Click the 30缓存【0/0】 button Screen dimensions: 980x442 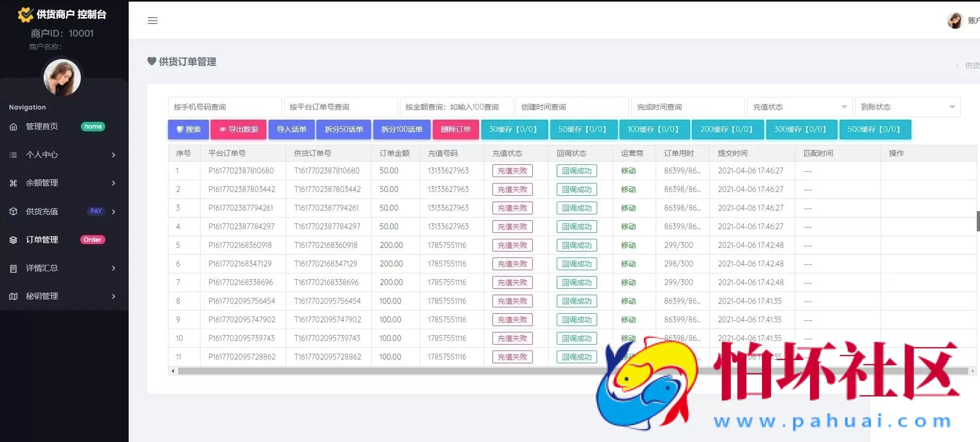pos(514,129)
